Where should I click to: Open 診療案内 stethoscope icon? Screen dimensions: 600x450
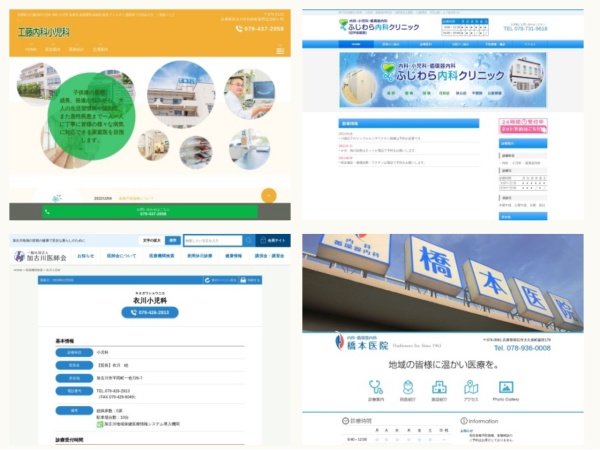pos(376,390)
